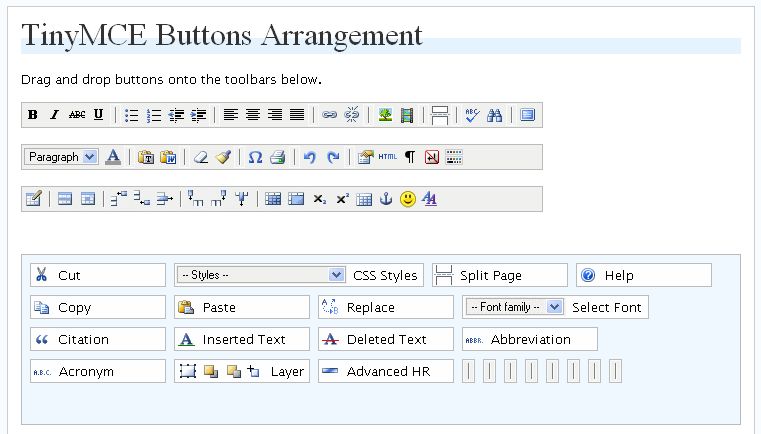Click the Advanced HR button
Image resolution: width=761 pixels, height=434 pixels.
click(385, 371)
